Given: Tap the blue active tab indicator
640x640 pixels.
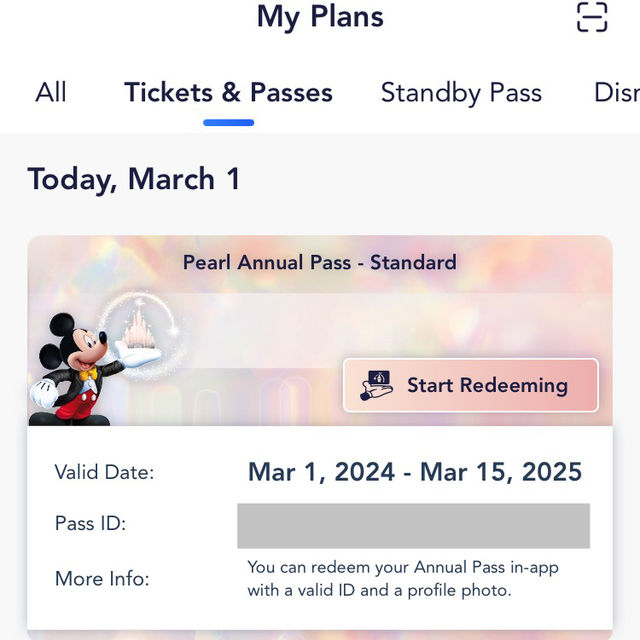Looking at the screenshot, I should 229,123.
